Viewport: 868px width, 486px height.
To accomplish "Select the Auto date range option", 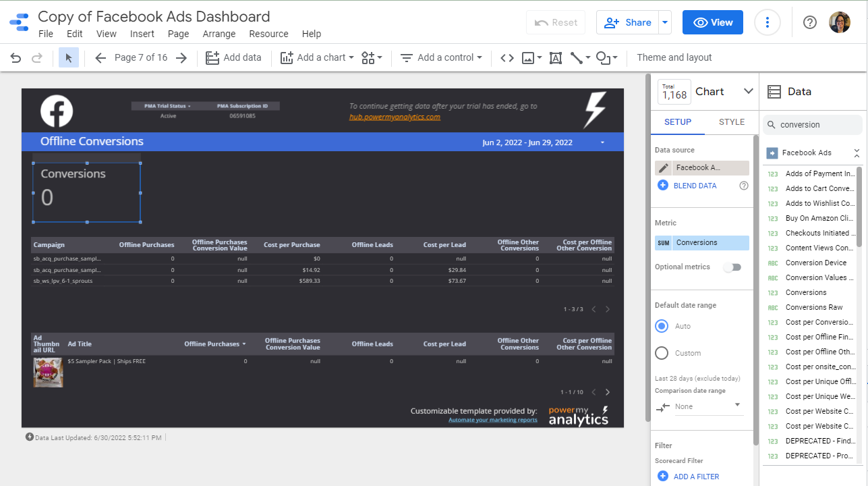I will [662, 326].
